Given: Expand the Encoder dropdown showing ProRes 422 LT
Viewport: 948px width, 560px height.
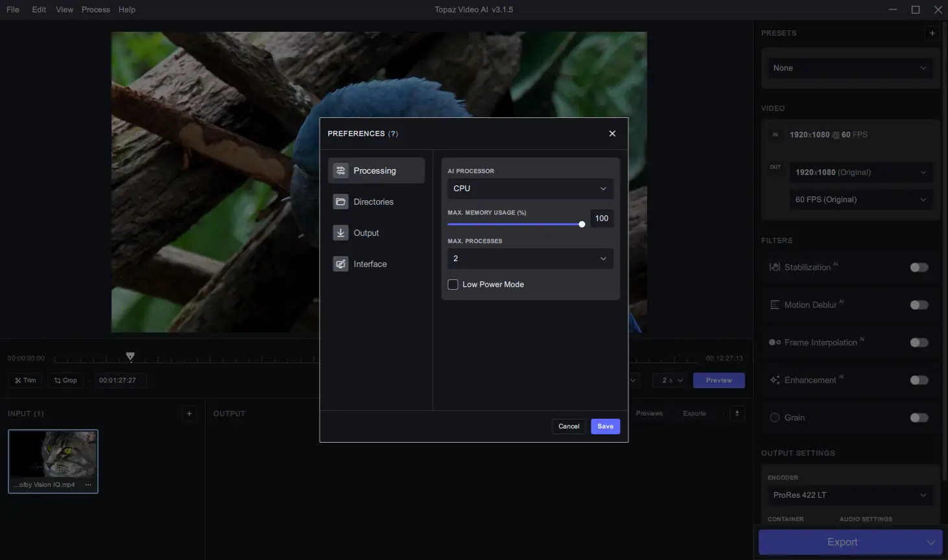Looking at the screenshot, I should (850, 495).
